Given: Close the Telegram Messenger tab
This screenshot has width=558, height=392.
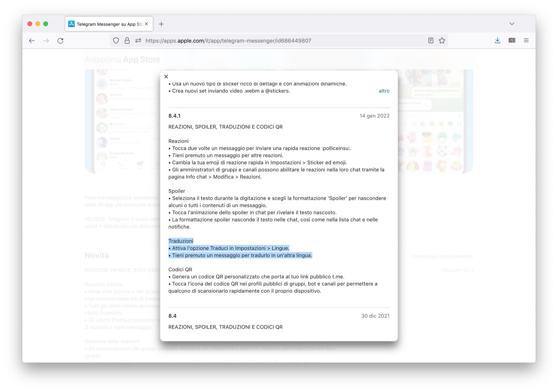Looking at the screenshot, I should coord(146,24).
